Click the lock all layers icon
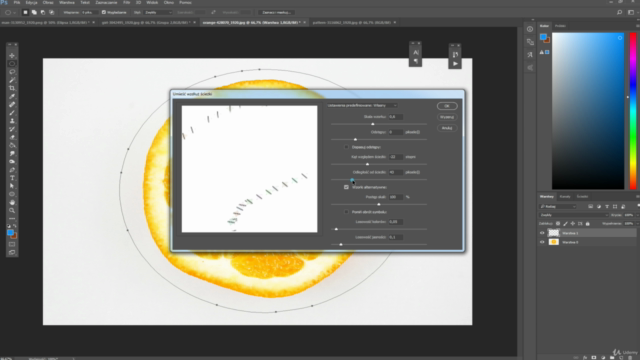The width and height of the screenshot is (640, 360). tap(587, 224)
